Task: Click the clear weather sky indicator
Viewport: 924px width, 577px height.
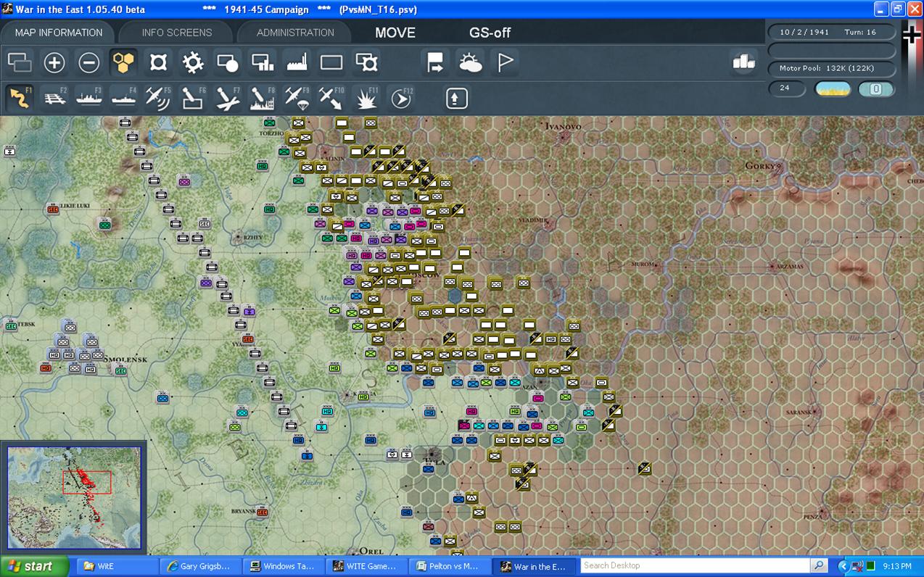Action: [x=833, y=89]
